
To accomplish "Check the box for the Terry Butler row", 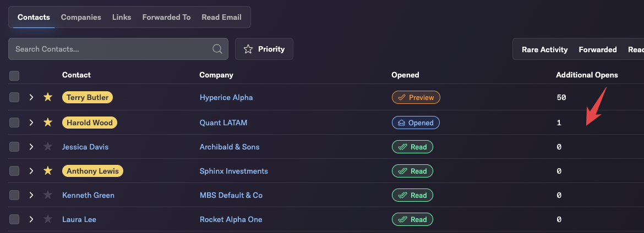I will click(14, 97).
